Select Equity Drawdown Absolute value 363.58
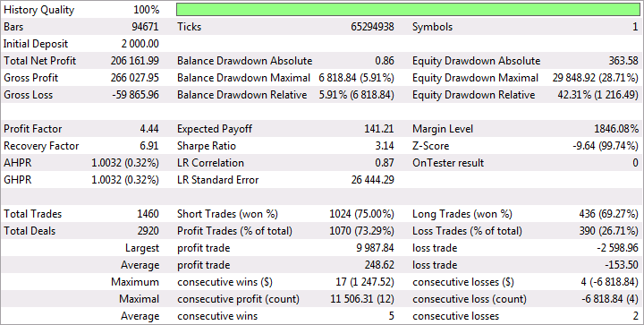Viewport: 644px width, 325px height. pyautogui.click(x=623, y=61)
